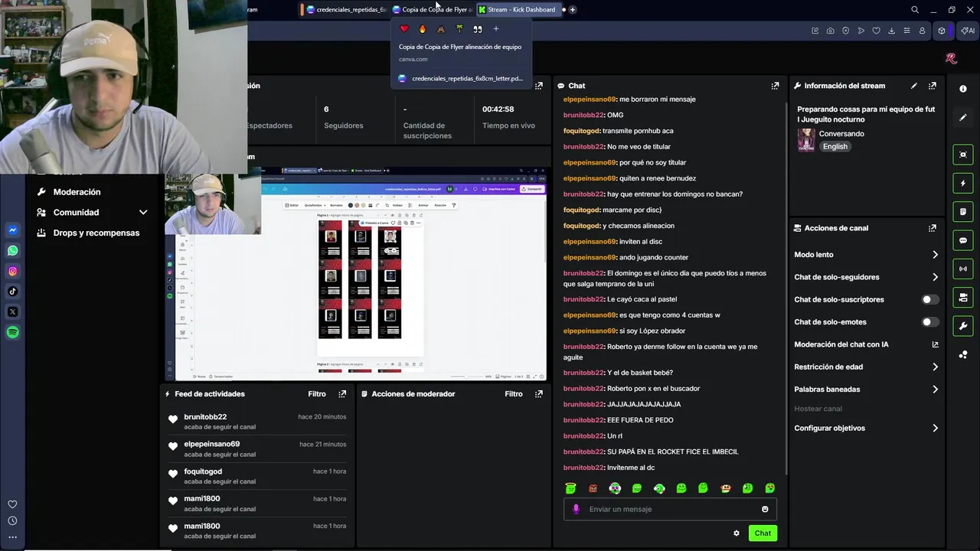Pop out the Acciones de canal panel
Image resolution: width=980 pixels, height=551 pixels.
tap(932, 228)
